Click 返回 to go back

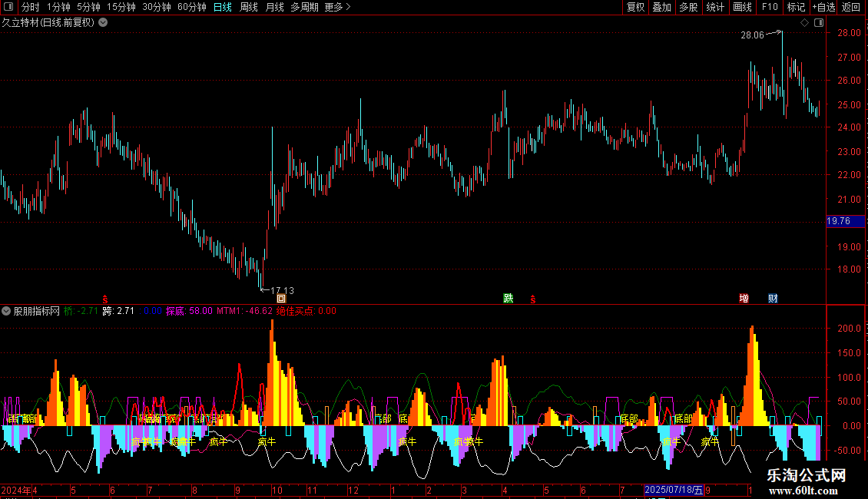pos(851,7)
